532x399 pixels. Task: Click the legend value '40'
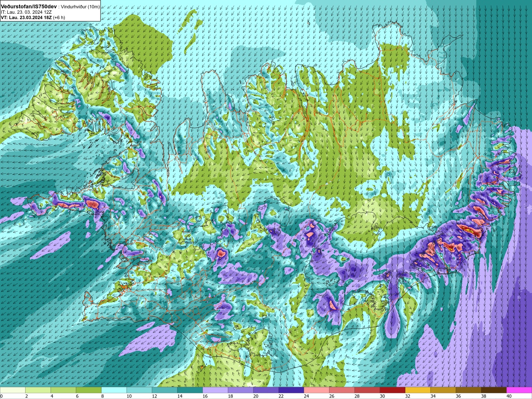(x=510, y=396)
